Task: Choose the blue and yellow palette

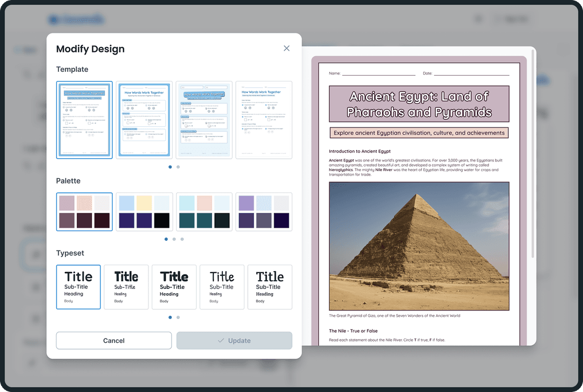Action: pyautogui.click(x=144, y=212)
